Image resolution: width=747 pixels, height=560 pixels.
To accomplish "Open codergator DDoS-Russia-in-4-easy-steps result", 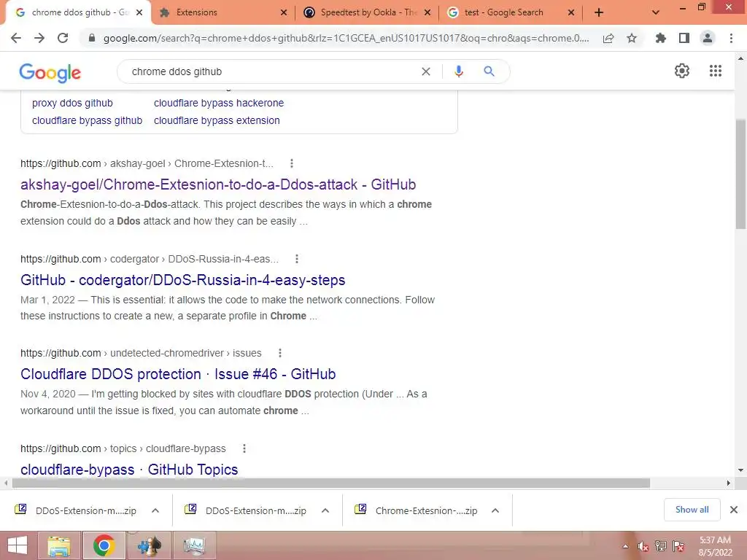I will click(183, 280).
